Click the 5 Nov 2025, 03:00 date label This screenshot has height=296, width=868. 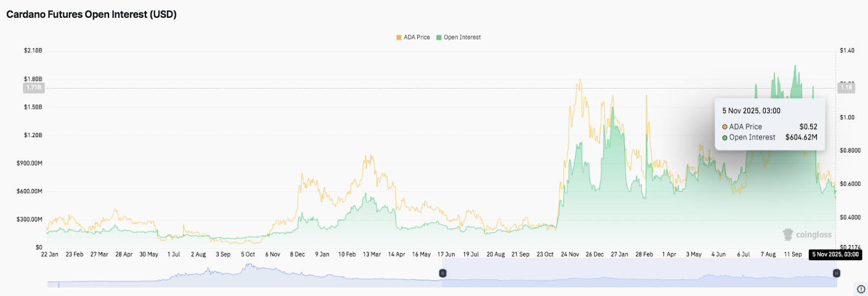coord(834,255)
